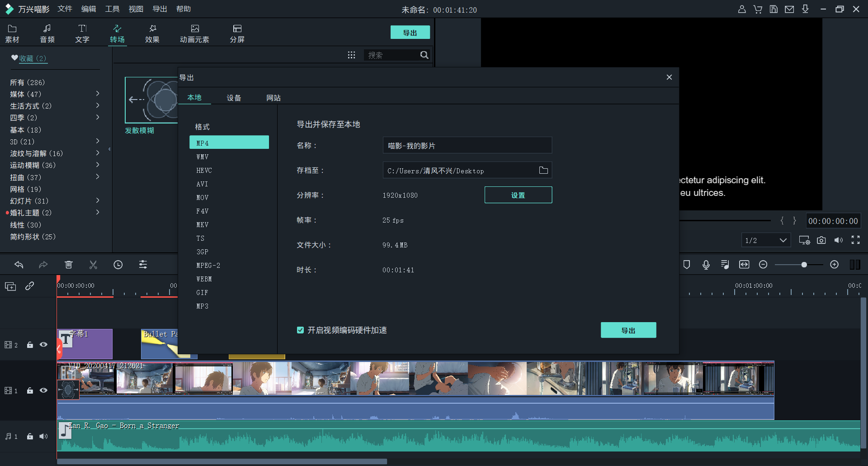The image size is (868, 466).
Task: Hide video track 2 with eye icon
Action: [43, 345]
